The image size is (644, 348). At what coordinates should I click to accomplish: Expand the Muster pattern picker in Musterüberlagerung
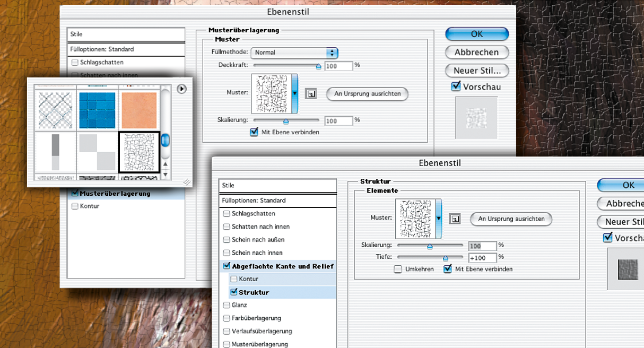pyautogui.click(x=295, y=93)
